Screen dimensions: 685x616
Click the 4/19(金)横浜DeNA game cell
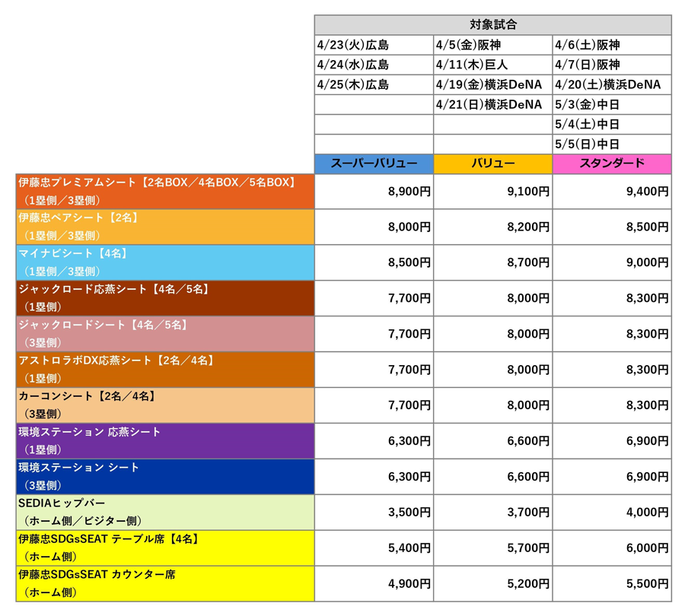pos(492,84)
